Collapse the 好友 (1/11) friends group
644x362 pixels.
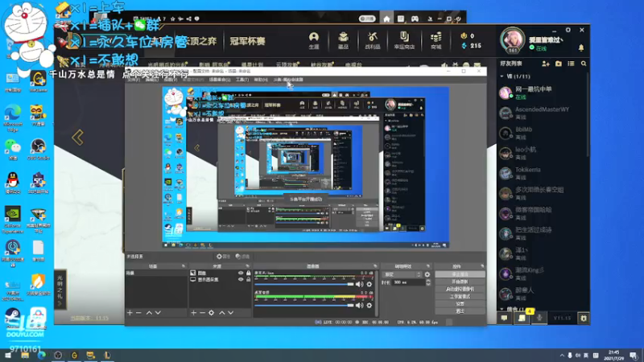(x=502, y=76)
